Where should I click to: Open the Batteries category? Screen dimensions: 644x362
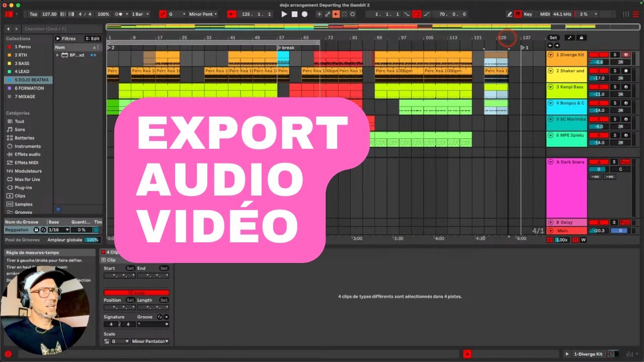pos(24,138)
